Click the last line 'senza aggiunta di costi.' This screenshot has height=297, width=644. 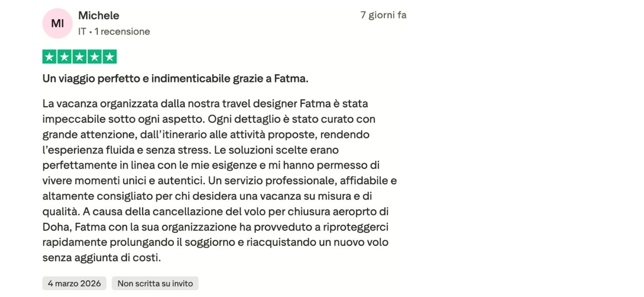102,258
